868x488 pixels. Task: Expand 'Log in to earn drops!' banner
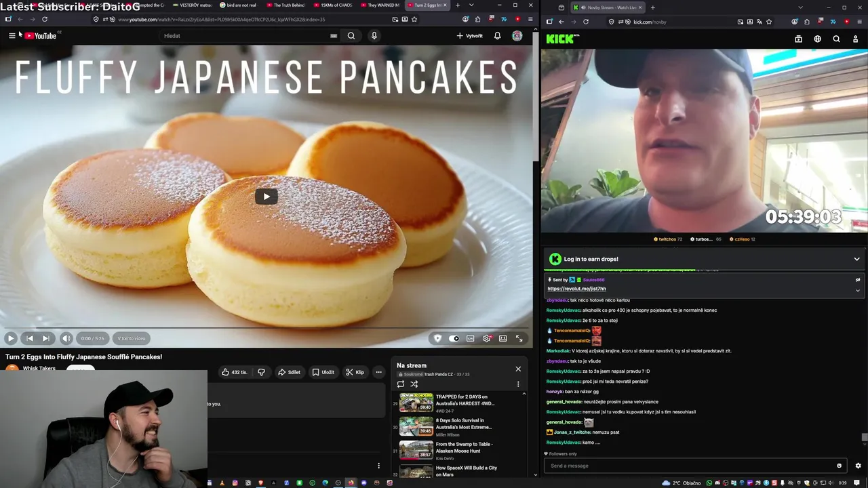pos(856,259)
